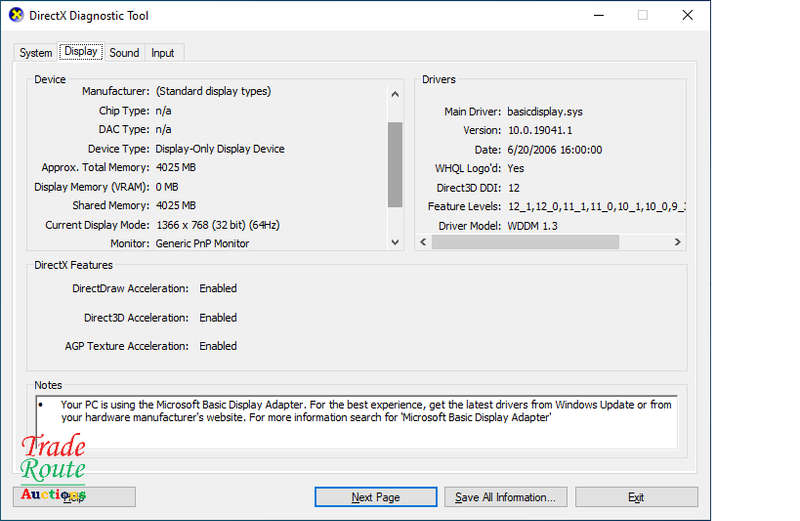The image size is (800, 521).
Task: Select the Display tab
Action: tap(81, 52)
